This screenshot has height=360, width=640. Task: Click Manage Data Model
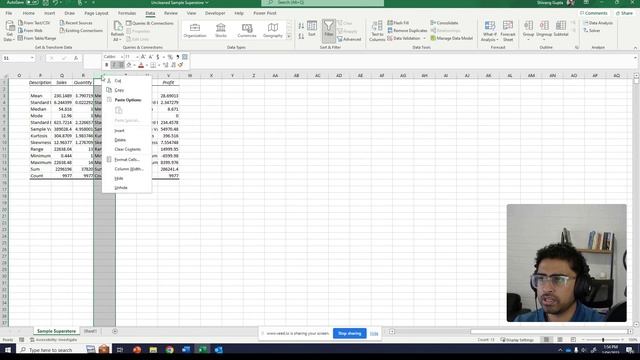click(x=451, y=38)
